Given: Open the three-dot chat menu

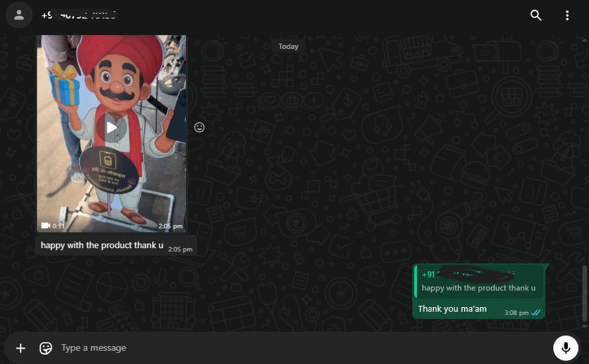Looking at the screenshot, I should [x=567, y=15].
